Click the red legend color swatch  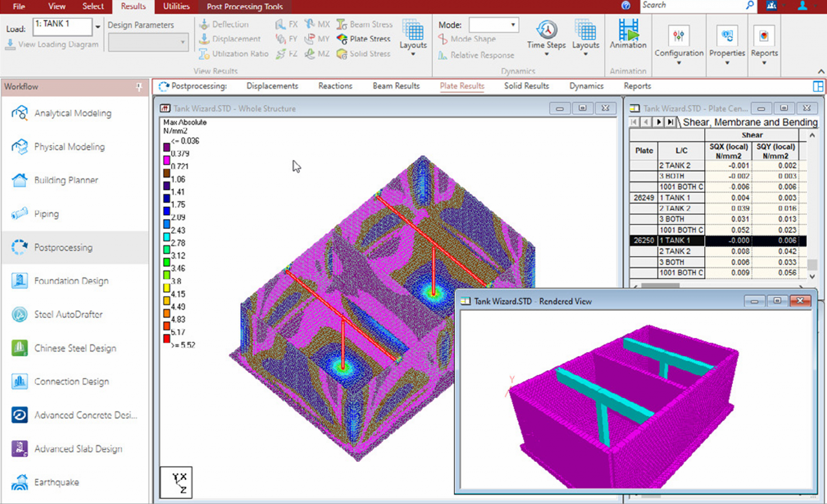(x=166, y=339)
